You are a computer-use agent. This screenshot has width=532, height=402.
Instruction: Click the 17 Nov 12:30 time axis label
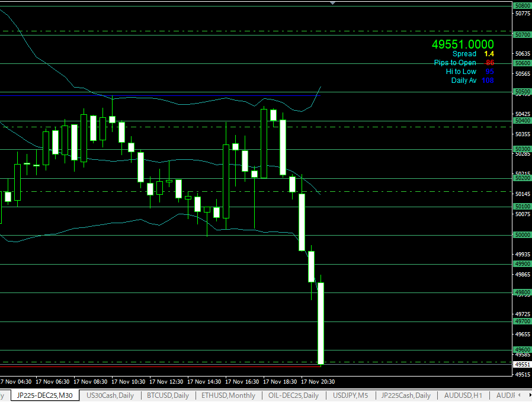pos(167,382)
